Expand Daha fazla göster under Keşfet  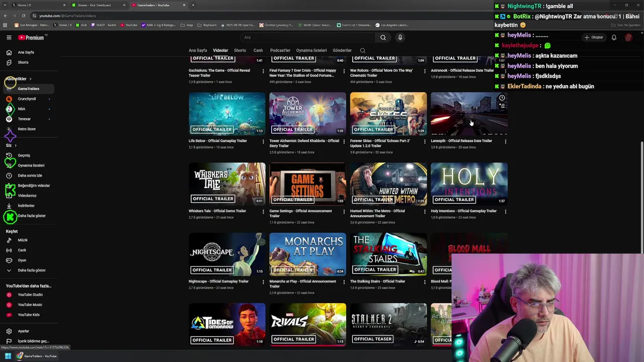[29, 270]
